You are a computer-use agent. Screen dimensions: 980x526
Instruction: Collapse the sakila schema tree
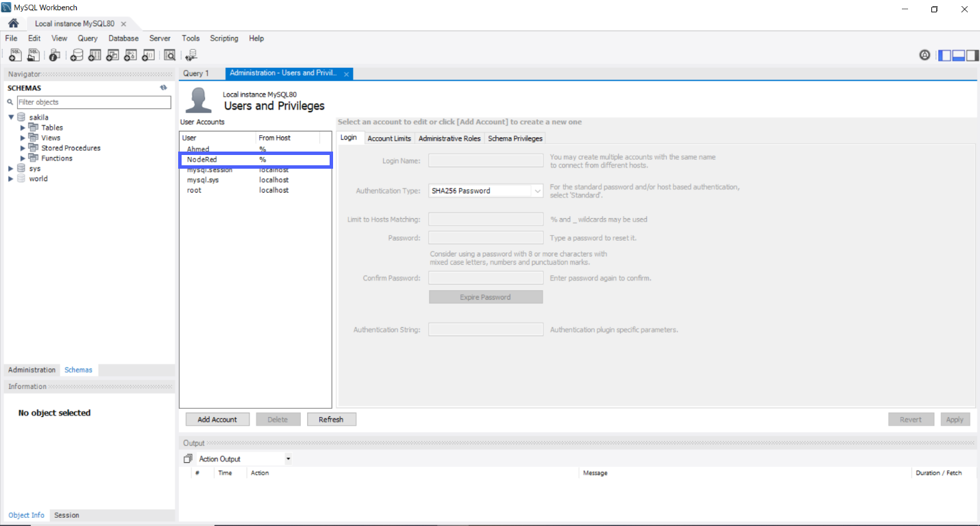tap(11, 117)
